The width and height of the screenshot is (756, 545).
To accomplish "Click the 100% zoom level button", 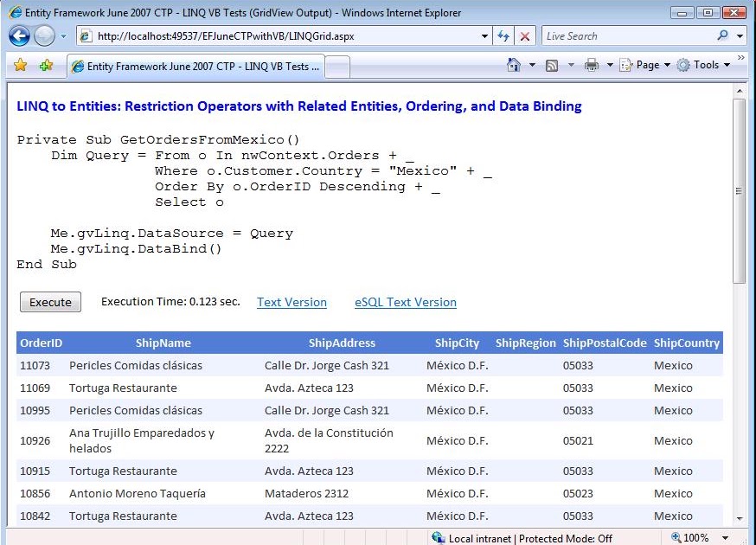I will [690, 538].
